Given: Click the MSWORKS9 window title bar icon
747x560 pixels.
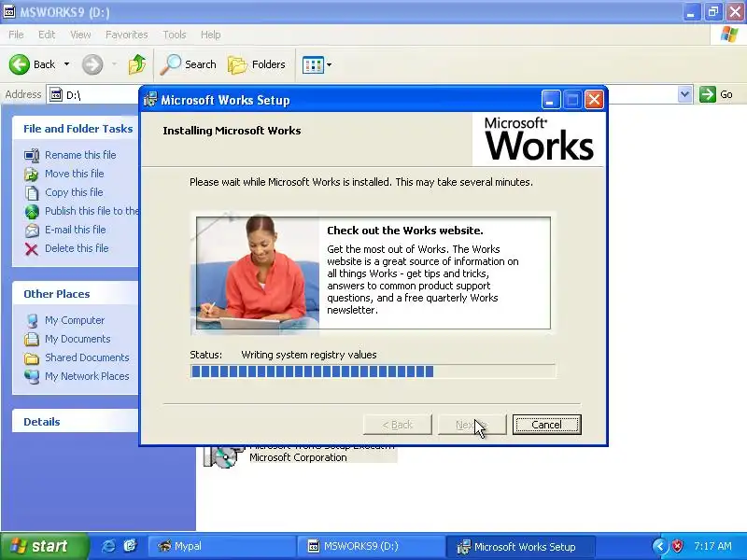Looking at the screenshot, I should [8, 11].
